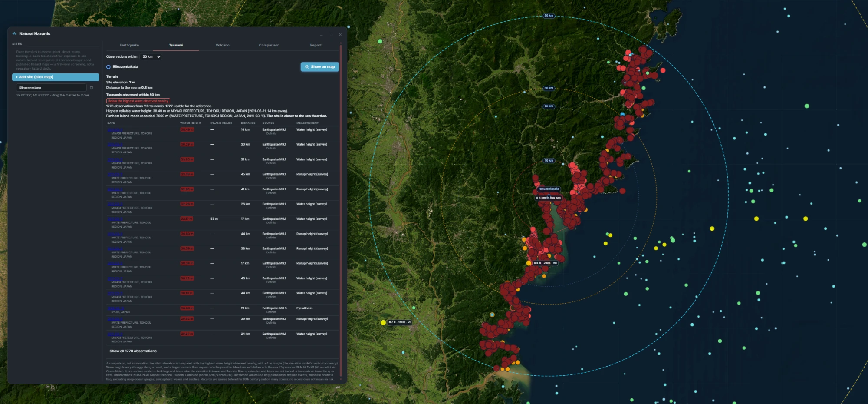
Task: Click the Inland Reach column header
Action: [x=221, y=123]
